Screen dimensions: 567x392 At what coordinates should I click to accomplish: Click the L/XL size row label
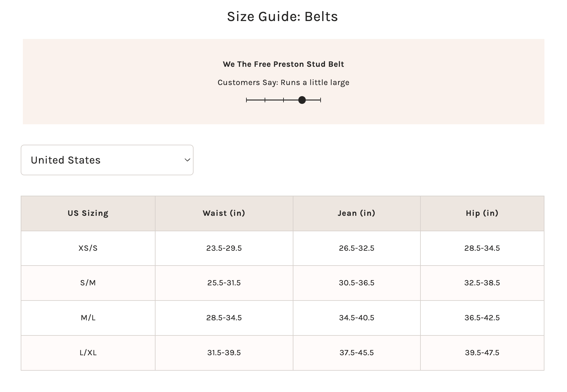(88, 353)
